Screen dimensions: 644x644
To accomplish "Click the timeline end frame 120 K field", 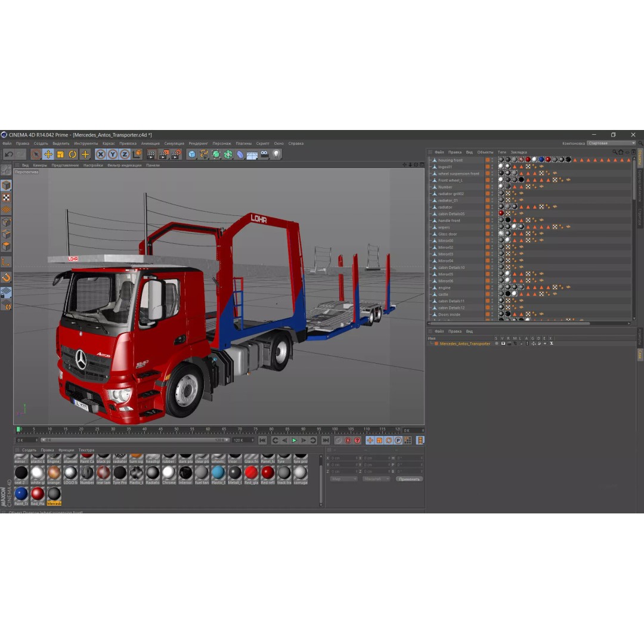I will click(x=243, y=440).
